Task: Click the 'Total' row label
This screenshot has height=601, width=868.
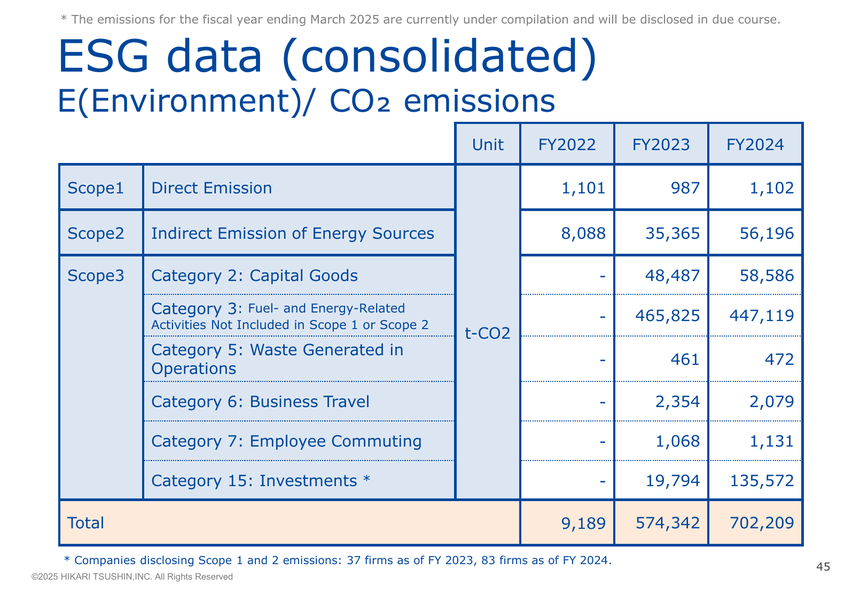Action: coord(86,523)
